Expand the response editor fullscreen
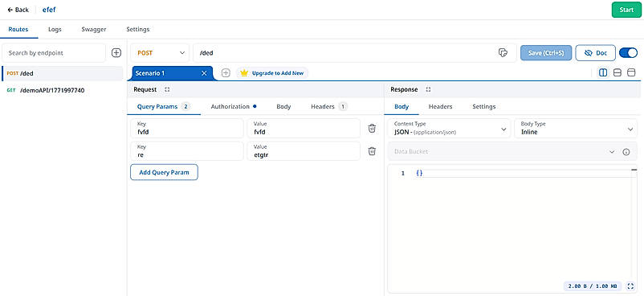Screen dimensions: 644x296 (x=631, y=286)
